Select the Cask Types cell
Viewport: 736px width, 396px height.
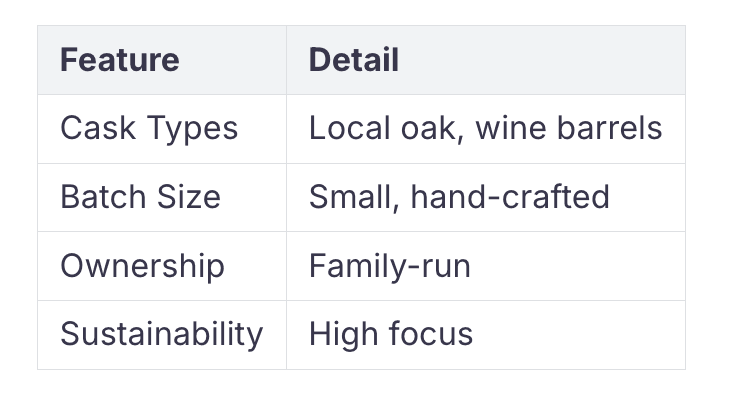pos(162,129)
